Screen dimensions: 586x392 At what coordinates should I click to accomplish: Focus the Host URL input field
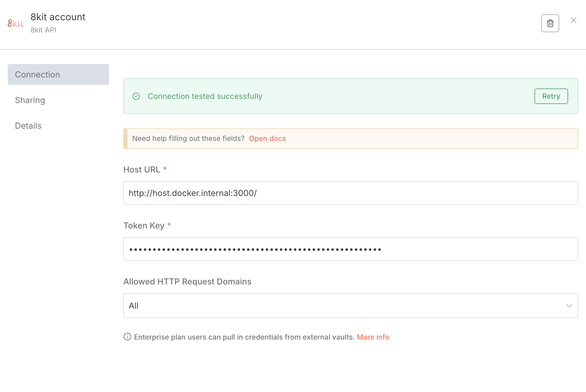tap(351, 193)
